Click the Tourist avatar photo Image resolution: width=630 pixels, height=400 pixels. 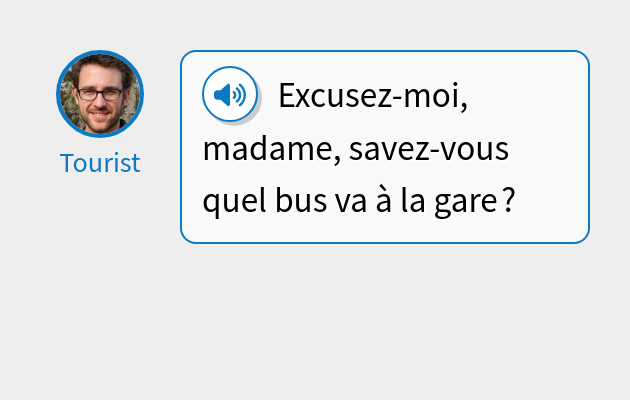(x=100, y=94)
